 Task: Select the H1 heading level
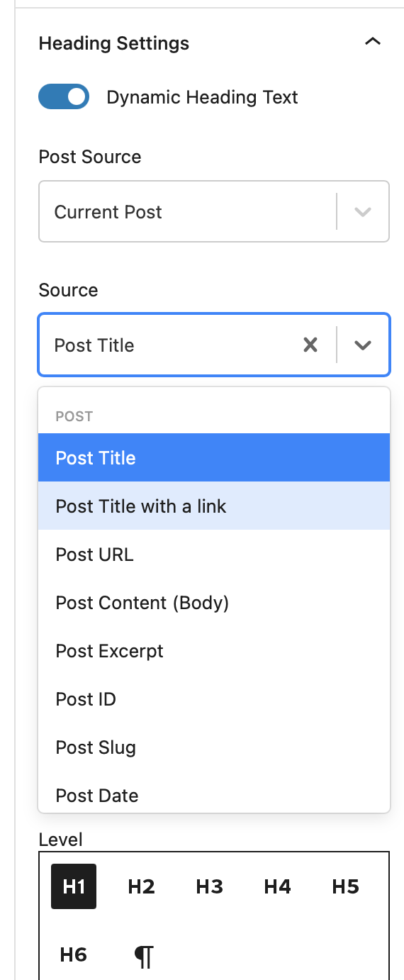click(x=74, y=886)
